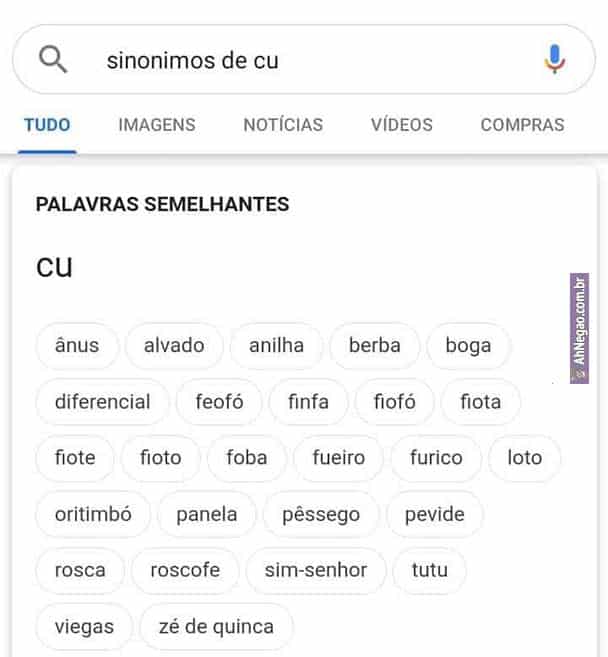
Task: Click the search query text field
Action: click(300, 60)
